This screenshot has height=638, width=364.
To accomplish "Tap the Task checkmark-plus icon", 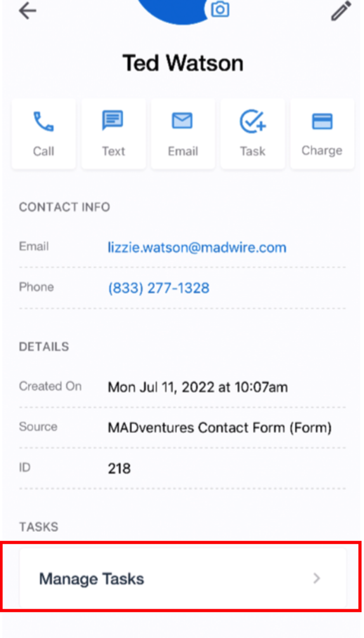I will coord(252,121).
